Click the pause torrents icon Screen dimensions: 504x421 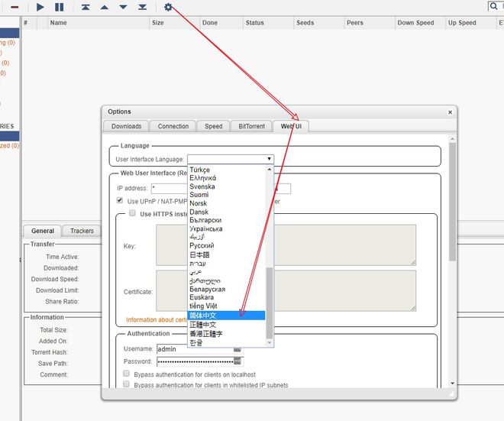60,7
